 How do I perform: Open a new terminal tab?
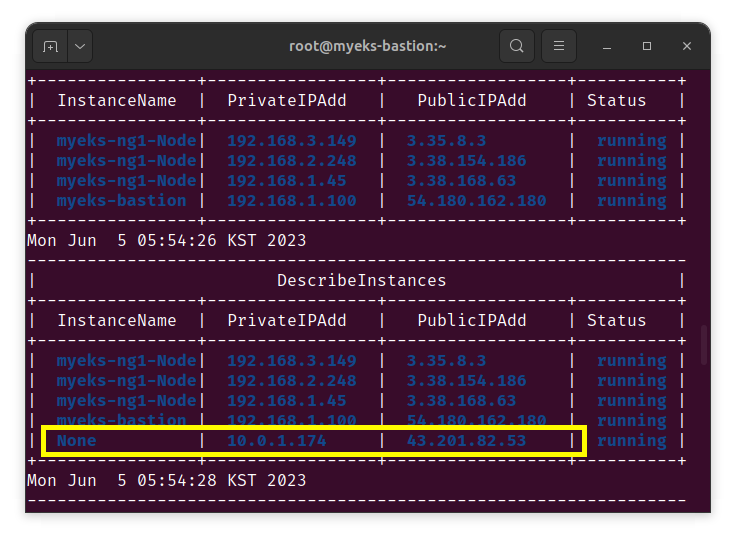click(x=50, y=46)
